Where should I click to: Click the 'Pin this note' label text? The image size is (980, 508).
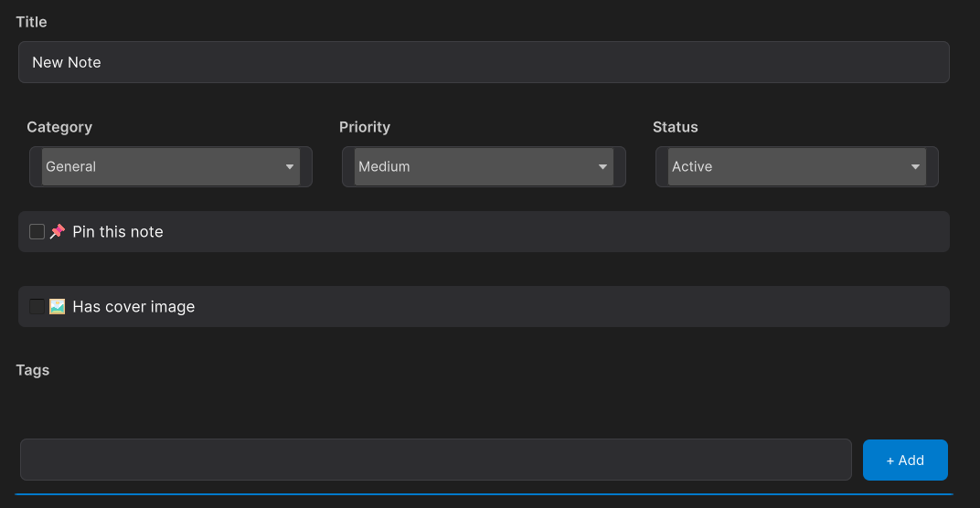pyautogui.click(x=117, y=232)
